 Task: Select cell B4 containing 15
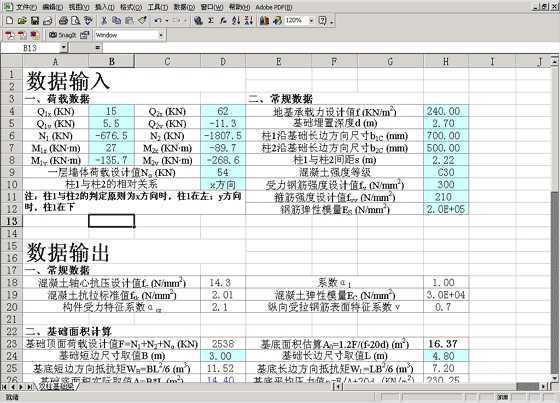pyautogui.click(x=111, y=111)
